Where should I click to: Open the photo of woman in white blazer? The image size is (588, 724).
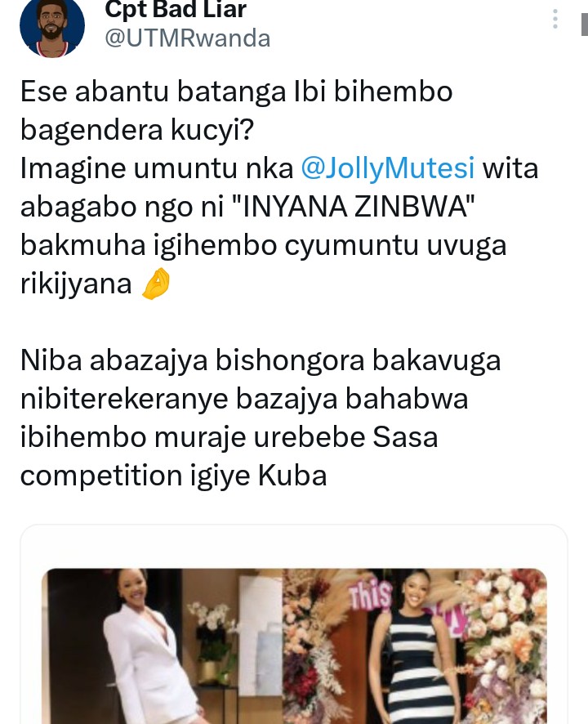point(162,646)
